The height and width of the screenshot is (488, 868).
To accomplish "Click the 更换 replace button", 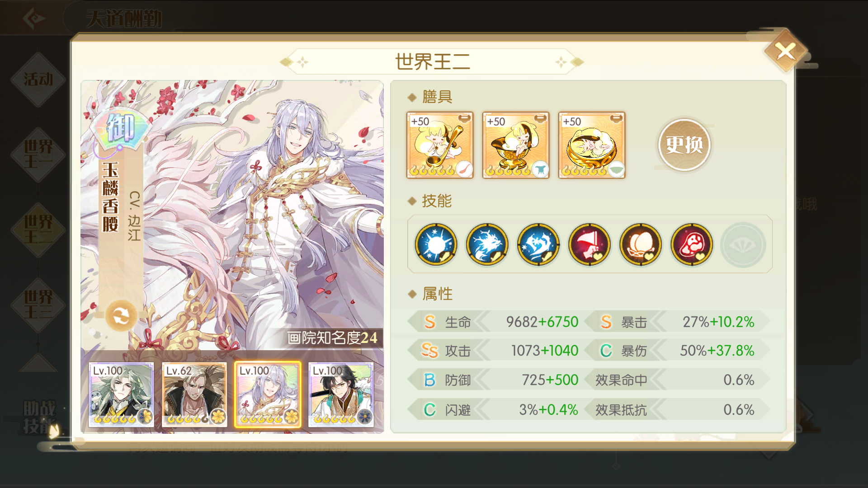I will [x=684, y=145].
